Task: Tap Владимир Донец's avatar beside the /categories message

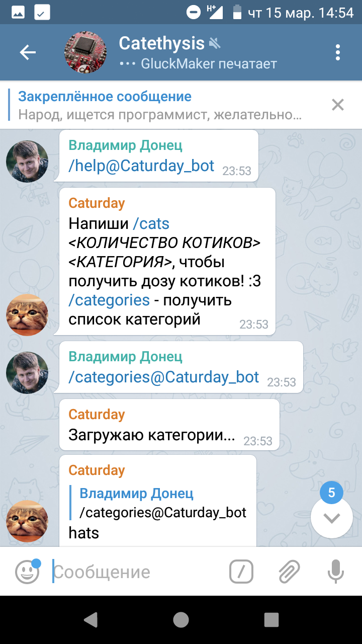Action: (x=27, y=373)
